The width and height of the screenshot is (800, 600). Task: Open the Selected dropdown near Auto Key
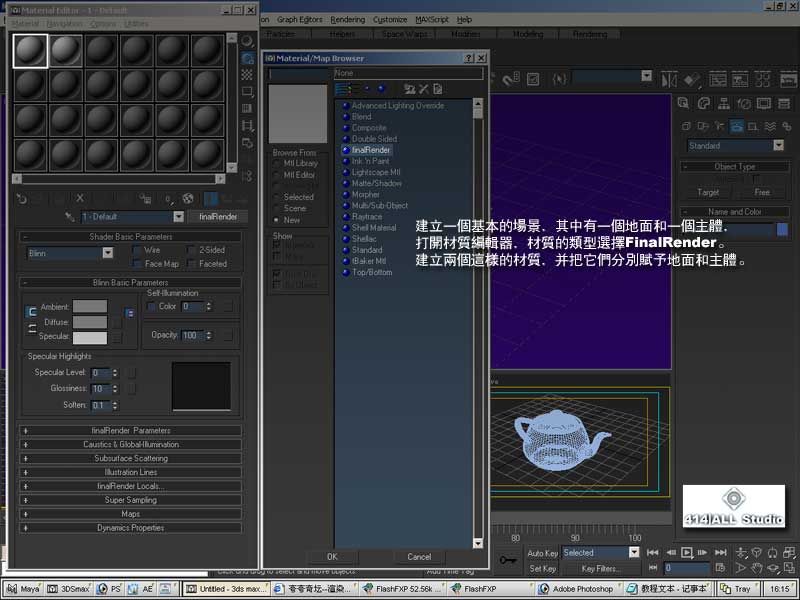[634, 553]
